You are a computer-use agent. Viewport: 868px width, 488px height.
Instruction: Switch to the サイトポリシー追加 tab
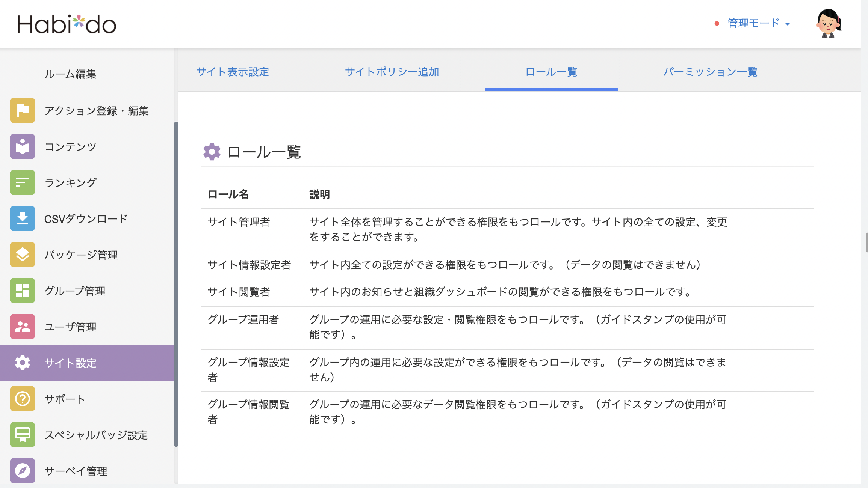coord(392,72)
